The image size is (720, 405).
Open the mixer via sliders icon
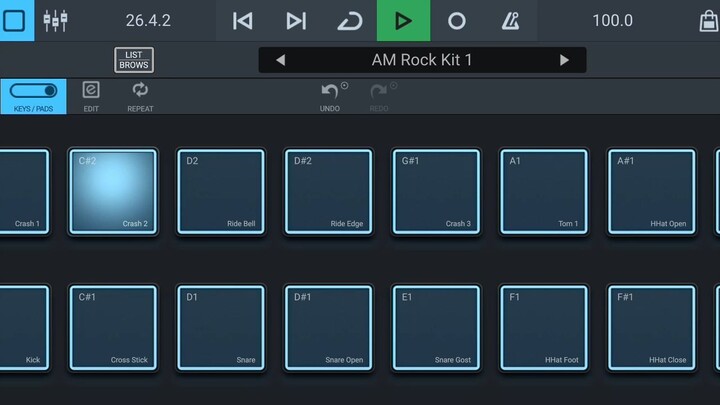pos(55,20)
